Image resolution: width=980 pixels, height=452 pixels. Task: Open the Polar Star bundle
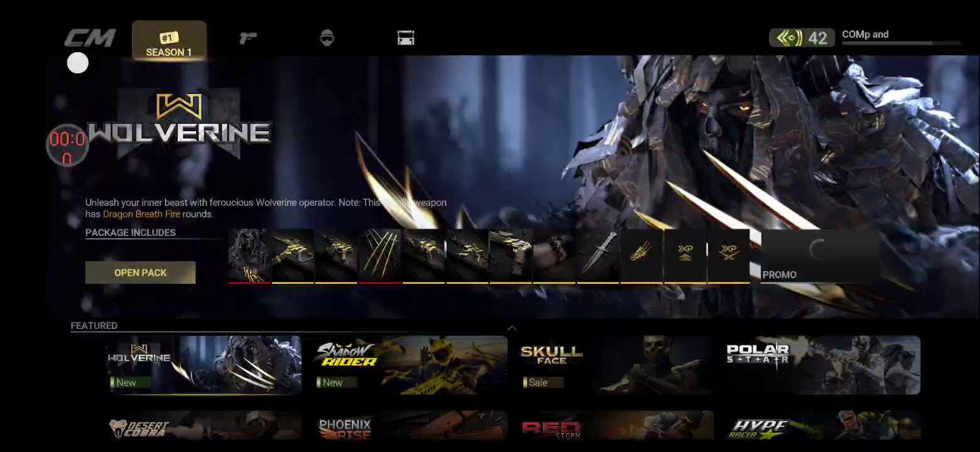[x=823, y=365]
